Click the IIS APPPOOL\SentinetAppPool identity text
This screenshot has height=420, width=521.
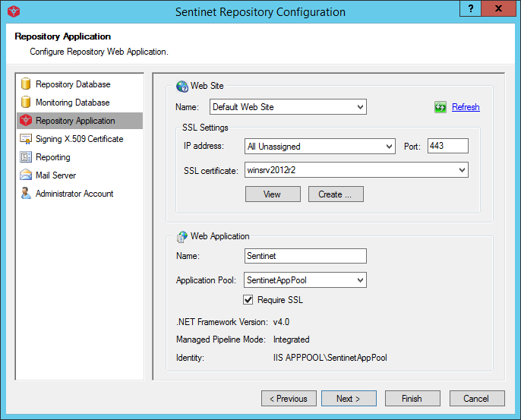[x=330, y=358]
